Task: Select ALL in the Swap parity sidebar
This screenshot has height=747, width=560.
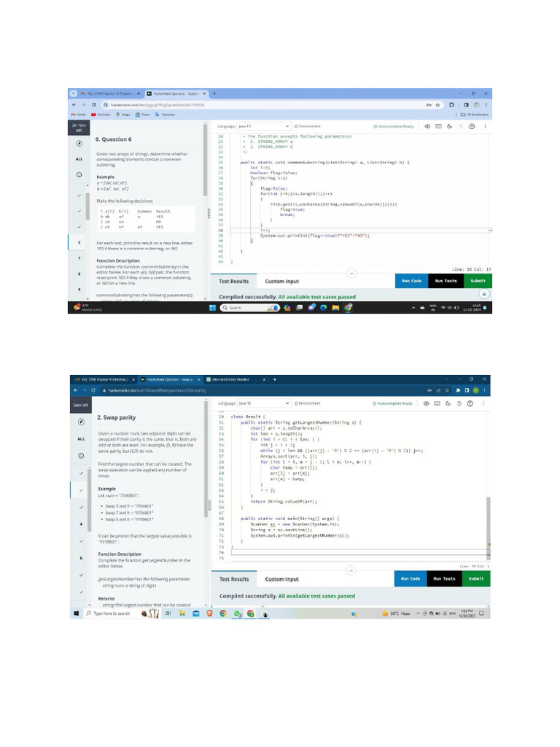Action: 81,438
